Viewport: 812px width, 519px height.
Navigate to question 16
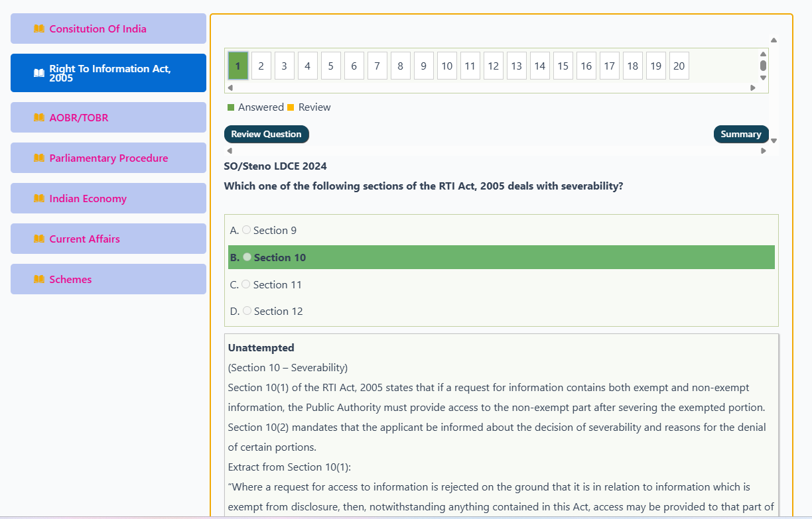[586, 66]
